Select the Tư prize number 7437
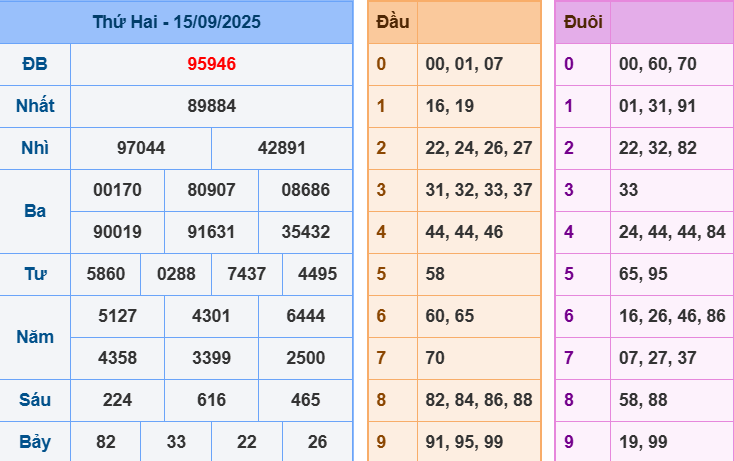Image resolution: width=734 pixels, height=461 pixels. pyautogui.click(x=246, y=274)
